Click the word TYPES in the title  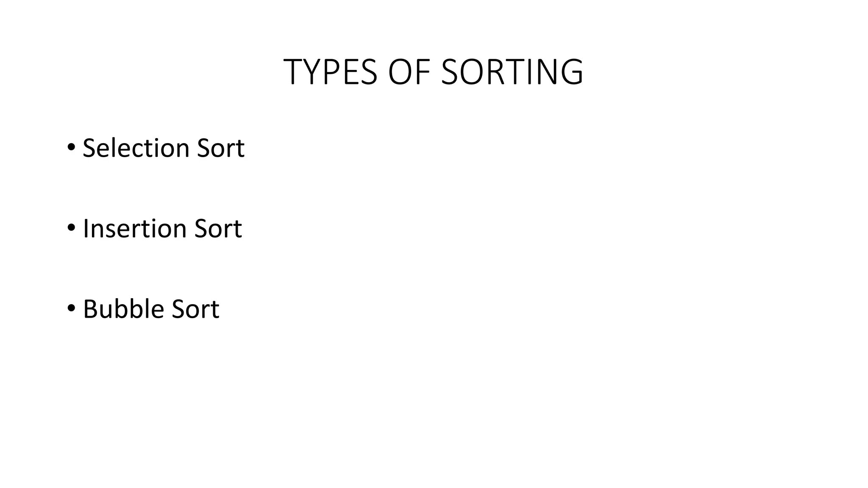[331, 72]
